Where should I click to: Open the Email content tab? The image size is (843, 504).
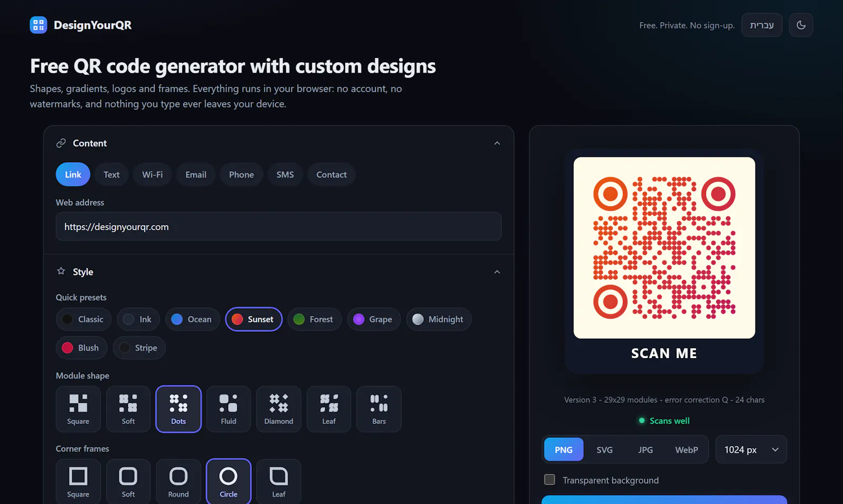(196, 174)
